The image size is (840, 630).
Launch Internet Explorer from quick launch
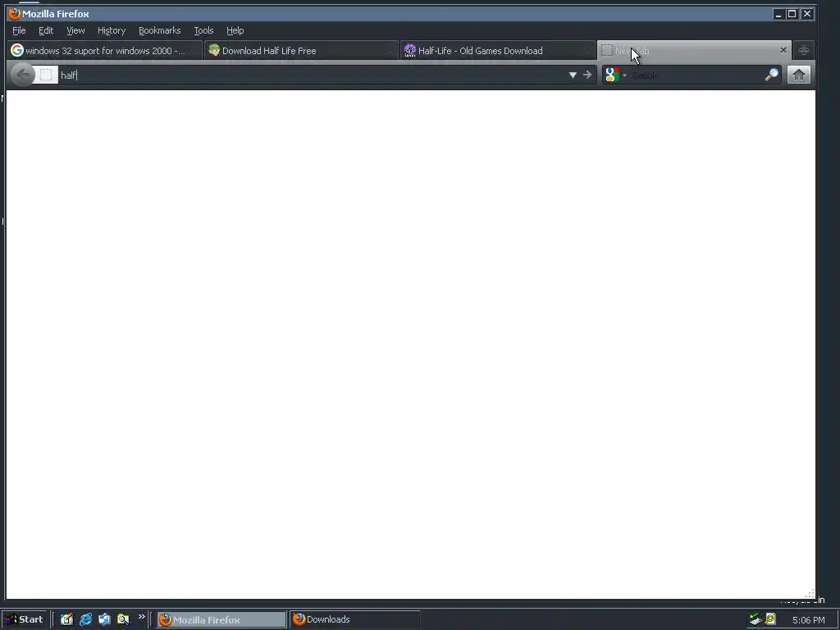click(85, 619)
